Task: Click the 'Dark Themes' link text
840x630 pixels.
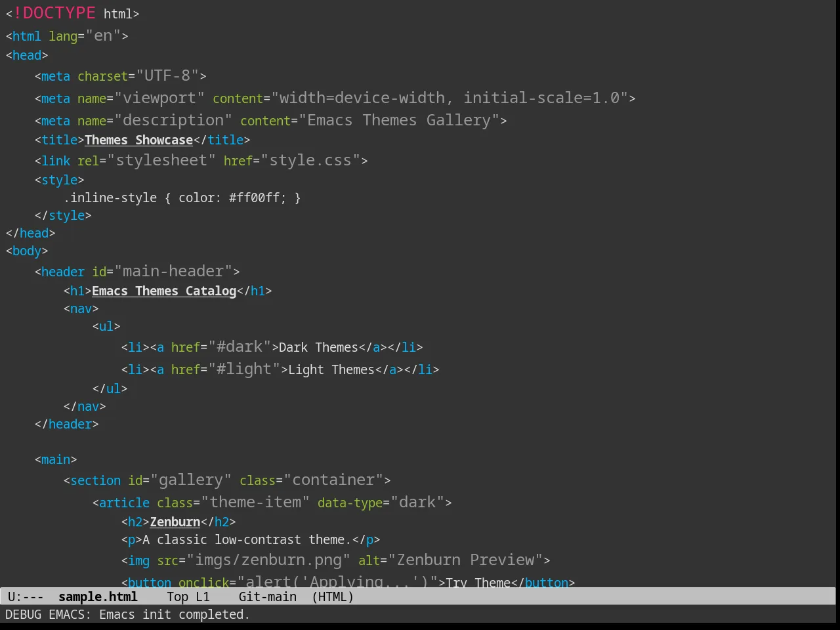Action: coord(318,347)
